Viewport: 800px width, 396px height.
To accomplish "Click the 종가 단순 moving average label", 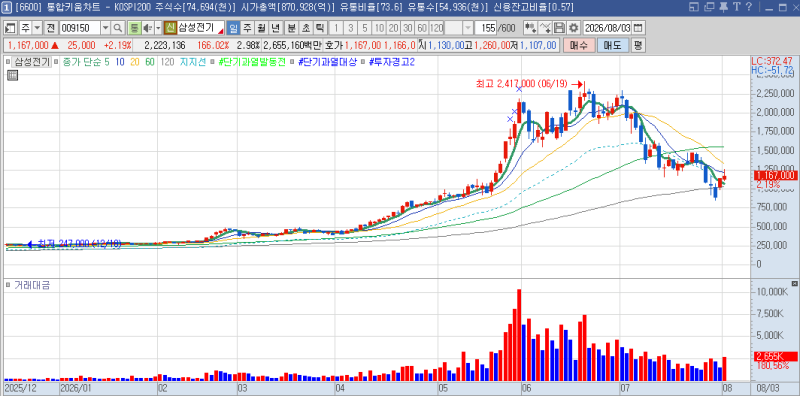I will coord(83,62).
